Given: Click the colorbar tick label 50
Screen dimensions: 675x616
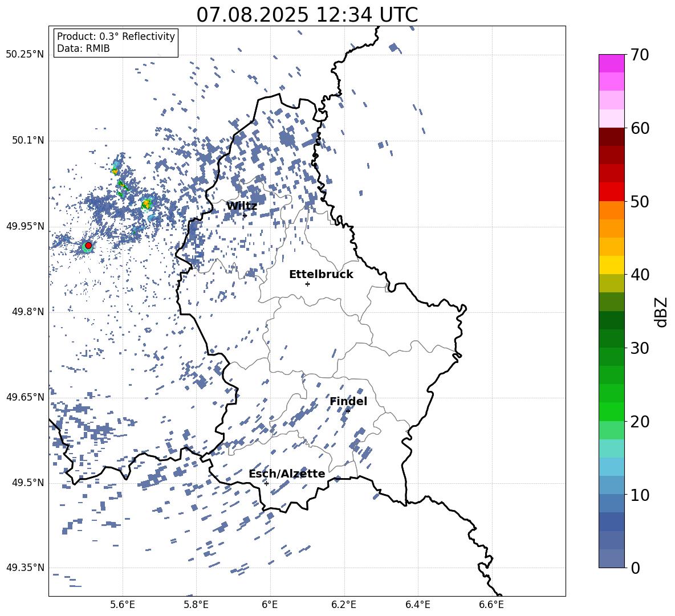Looking at the screenshot, I should coord(640,201).
